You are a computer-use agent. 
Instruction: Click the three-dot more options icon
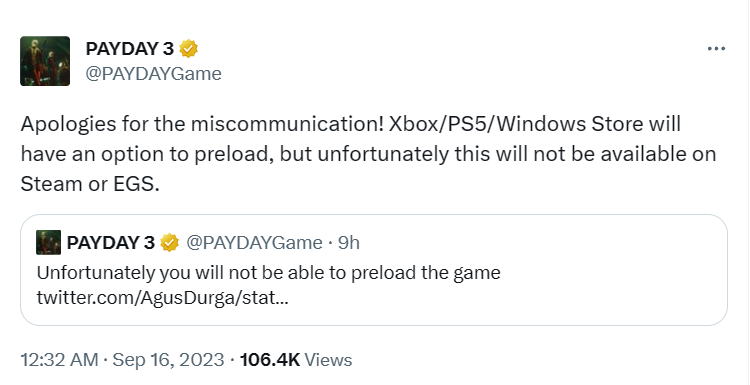tap(716, 49)
